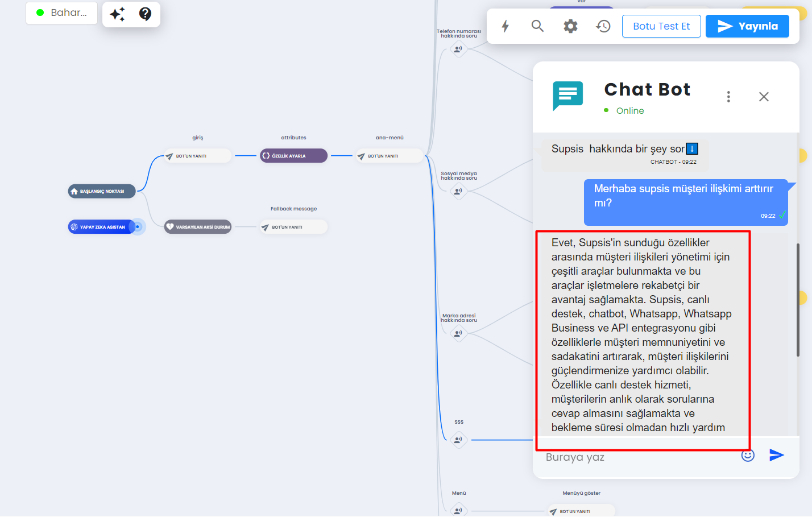Screen dimensions: 812x517
Task: Click the SSS user-input node icon
Action: (458, 440)
